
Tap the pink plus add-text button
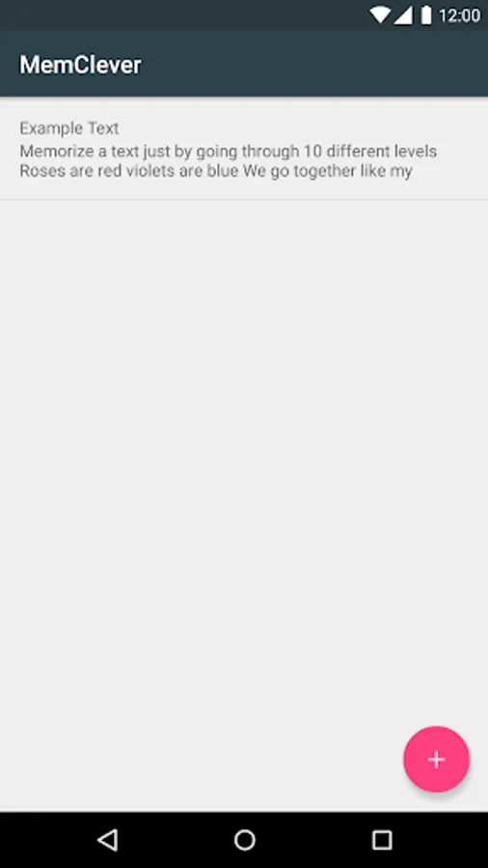tap(436, 759)
